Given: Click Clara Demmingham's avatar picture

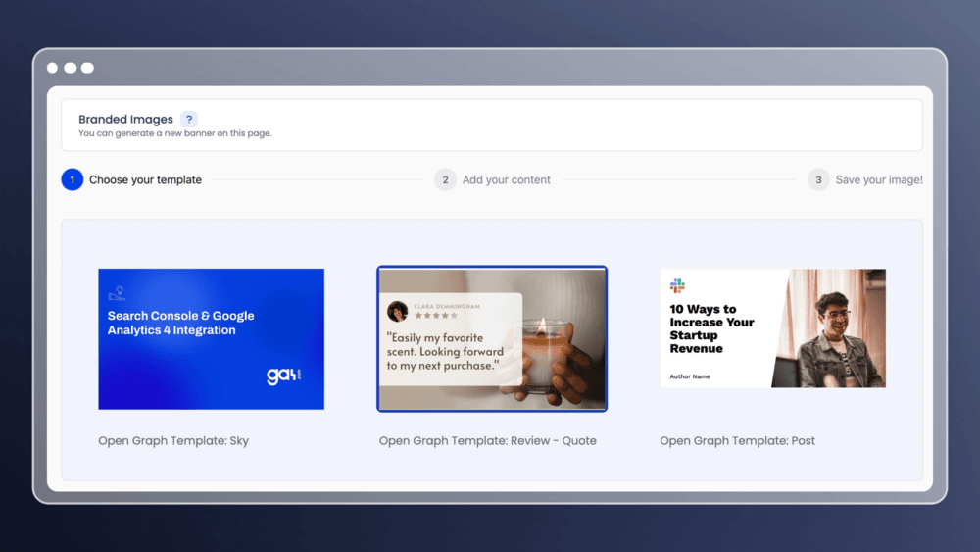Looking at the screenshot, I should [398, 311].
